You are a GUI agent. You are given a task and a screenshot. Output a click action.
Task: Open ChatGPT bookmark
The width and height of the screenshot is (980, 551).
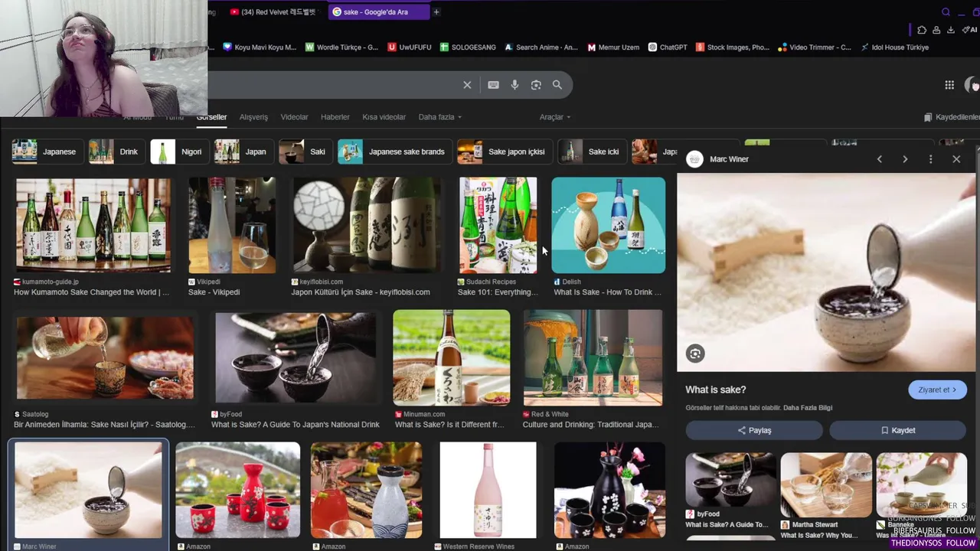668,47
